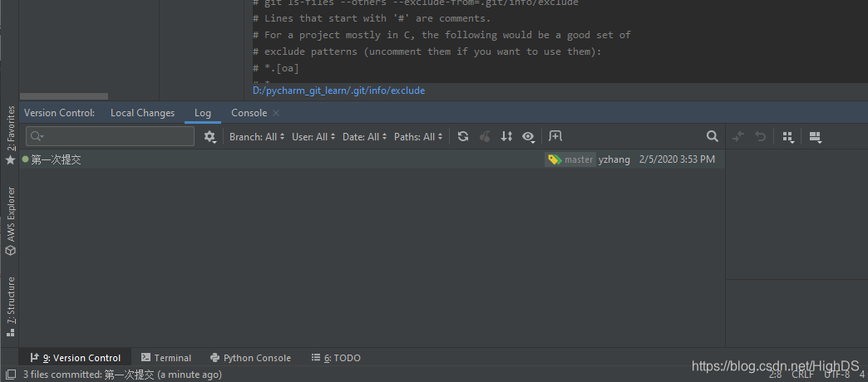
Task: Click author yzhang in the commit row
Action: (614, 159)
